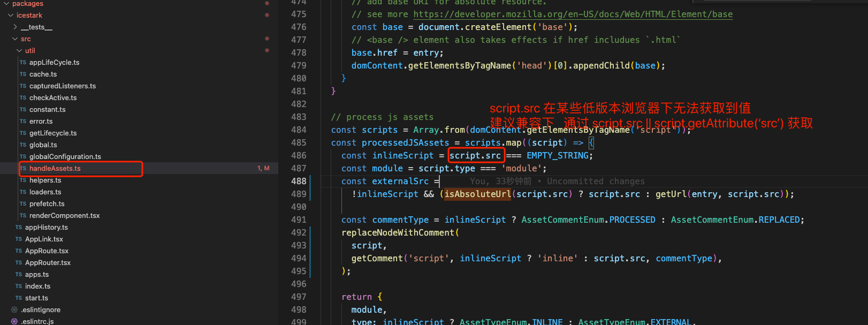Open AppLink.tsx file

tap(44, 239)
